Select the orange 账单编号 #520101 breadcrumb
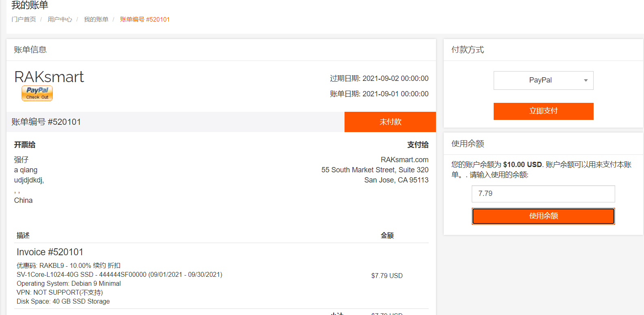 [145, 20]
